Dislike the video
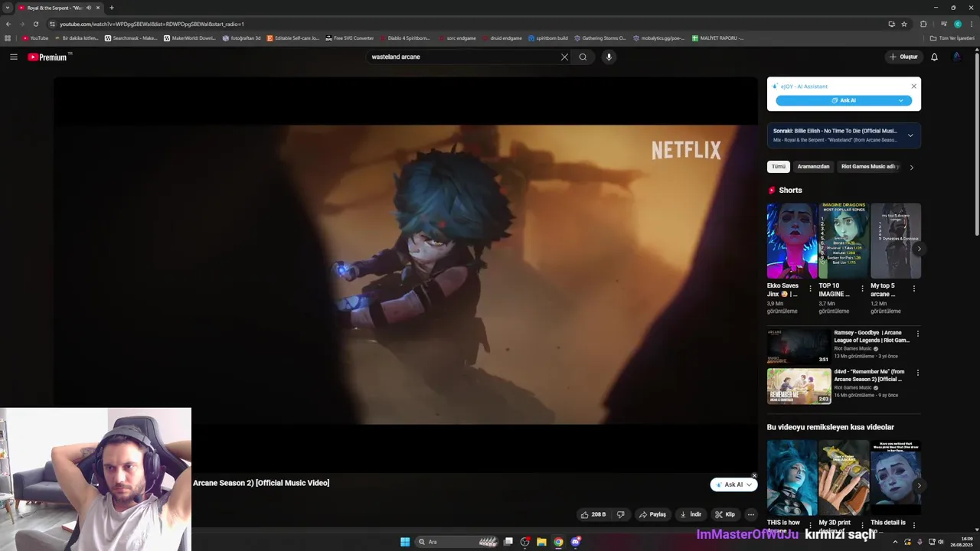980x551 pixels. tap(621, 514)
